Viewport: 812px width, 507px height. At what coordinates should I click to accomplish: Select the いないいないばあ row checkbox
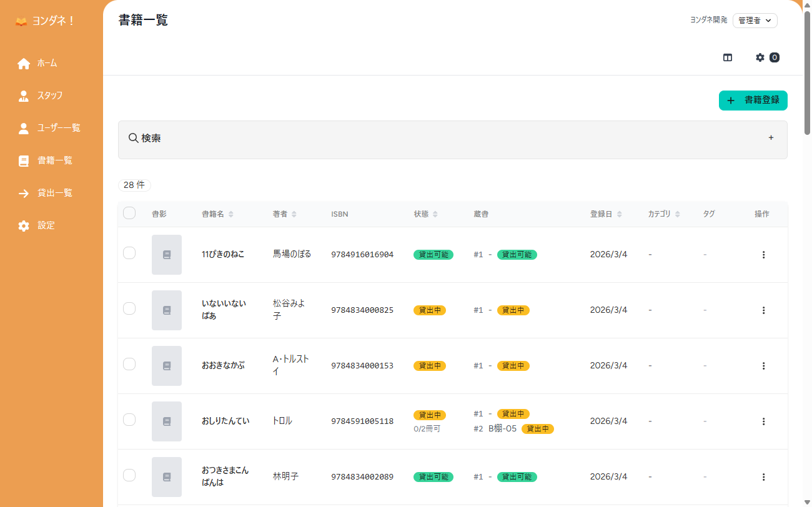pos(129,308)
